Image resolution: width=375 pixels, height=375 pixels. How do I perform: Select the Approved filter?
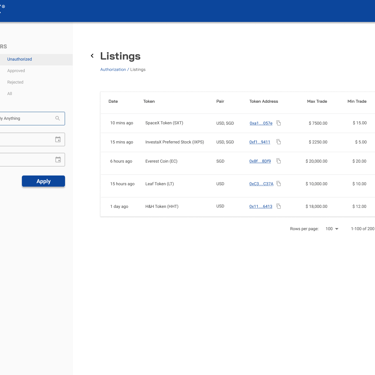(16, 71)
